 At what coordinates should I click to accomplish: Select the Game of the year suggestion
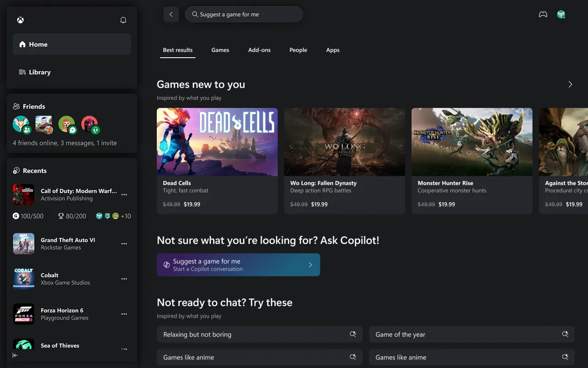[472, 334]
